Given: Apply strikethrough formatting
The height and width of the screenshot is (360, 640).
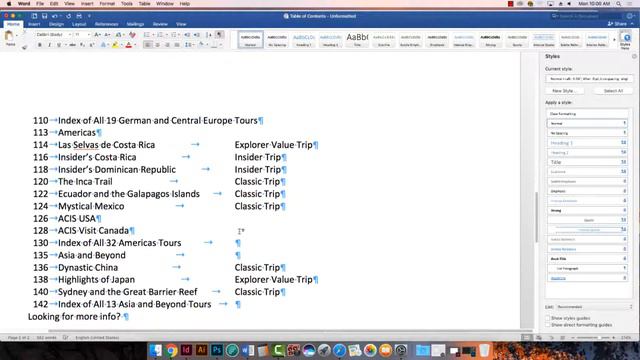Looking at the screenshot, I should [73, 45].
